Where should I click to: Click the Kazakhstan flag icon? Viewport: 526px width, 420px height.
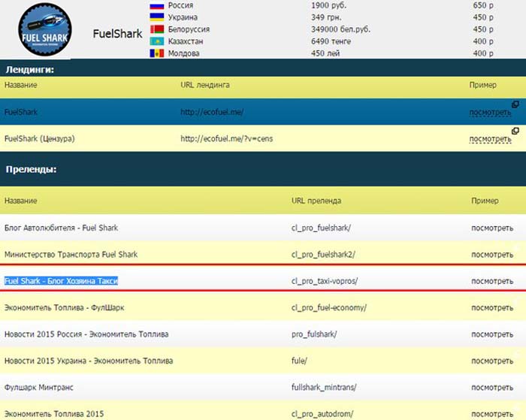(x=156, y=41)
